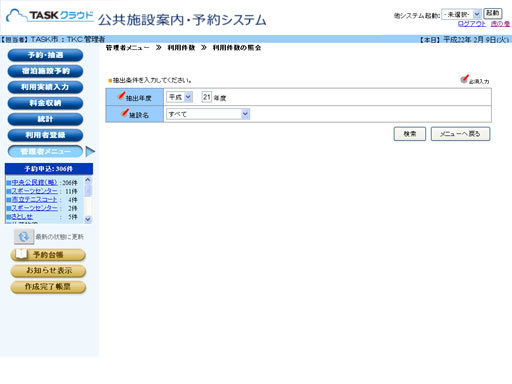Open the 他システム起動 dropdown showing 未選択
This screenshot has height=384, width=512.
(461, 14)
